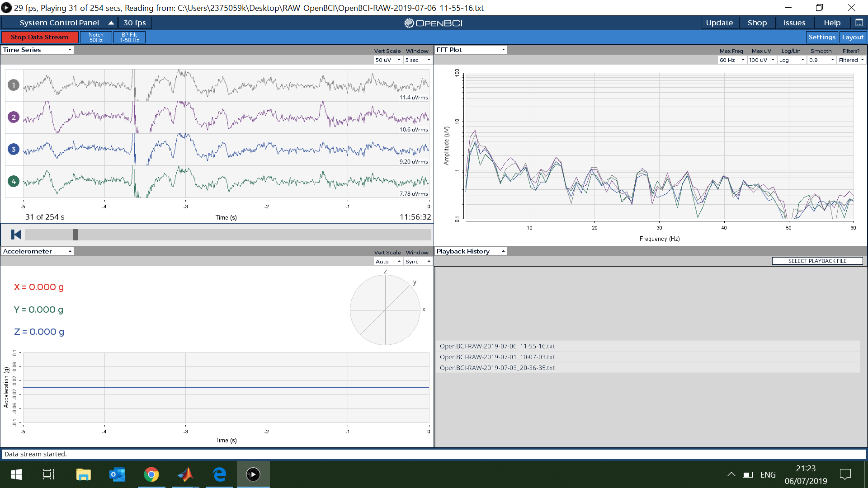Image resolution: width=868 pixels, height=488 pixels.
Task: Click the OpenBCI GUI taskbar icon
Action: [253, 474]
